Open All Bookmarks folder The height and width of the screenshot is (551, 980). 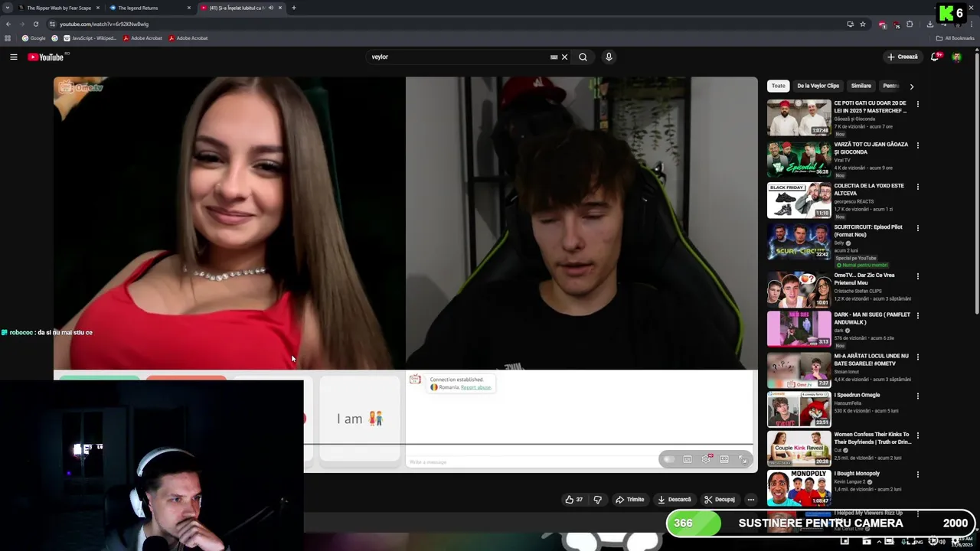pyautogui.click(x=955, y=38)
